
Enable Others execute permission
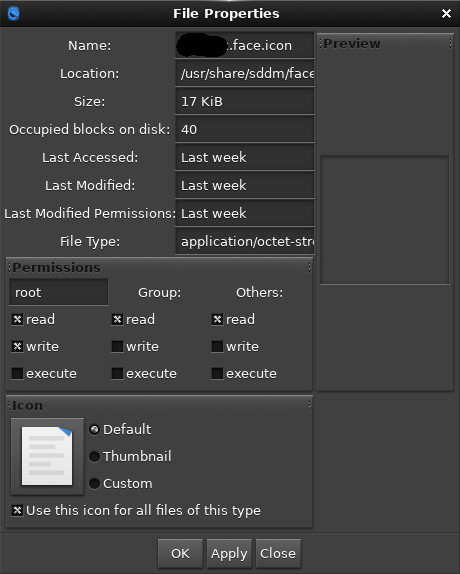217,373
